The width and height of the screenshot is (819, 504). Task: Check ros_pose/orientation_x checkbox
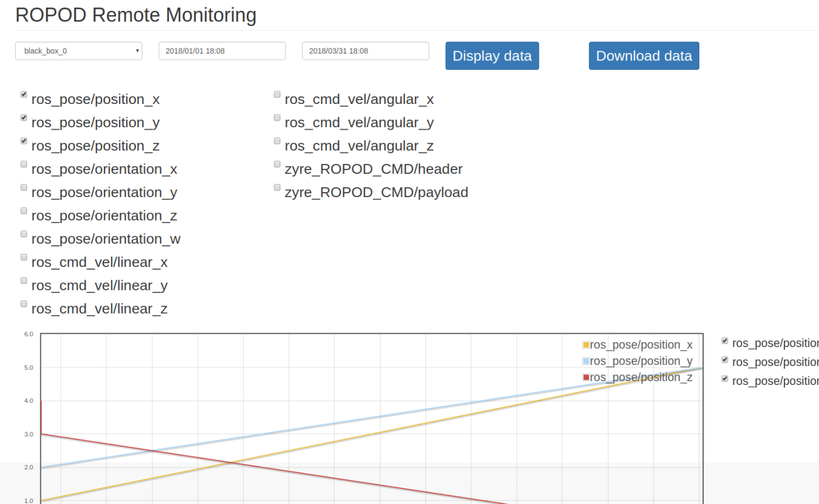click(24, 164)
